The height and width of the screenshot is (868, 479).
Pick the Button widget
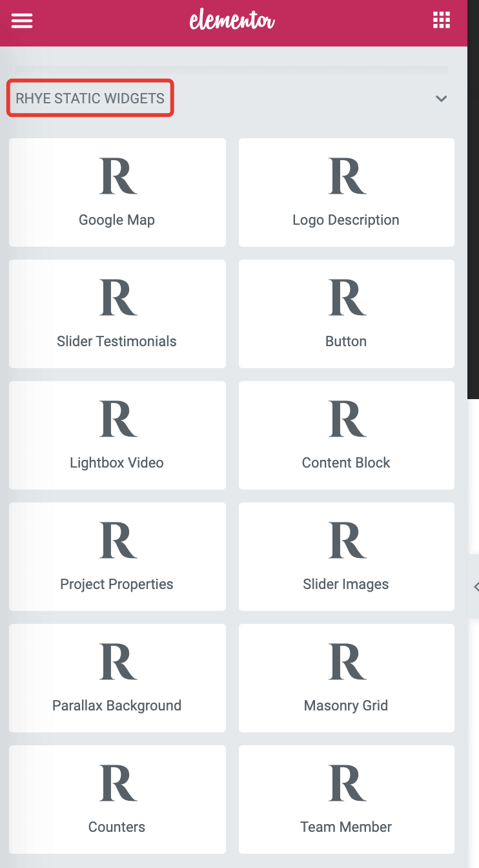click(x=347, y=314)
